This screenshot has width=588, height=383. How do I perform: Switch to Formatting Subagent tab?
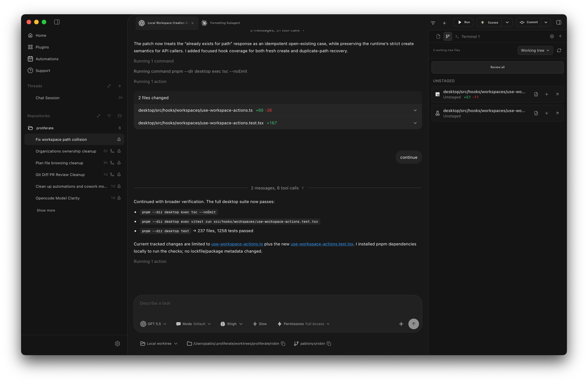pos(221,23)
